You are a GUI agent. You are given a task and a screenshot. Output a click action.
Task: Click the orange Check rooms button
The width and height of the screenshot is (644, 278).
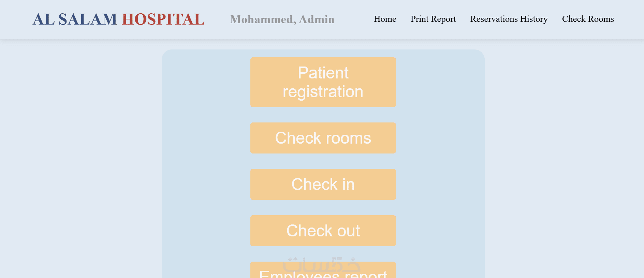point(323,138)
